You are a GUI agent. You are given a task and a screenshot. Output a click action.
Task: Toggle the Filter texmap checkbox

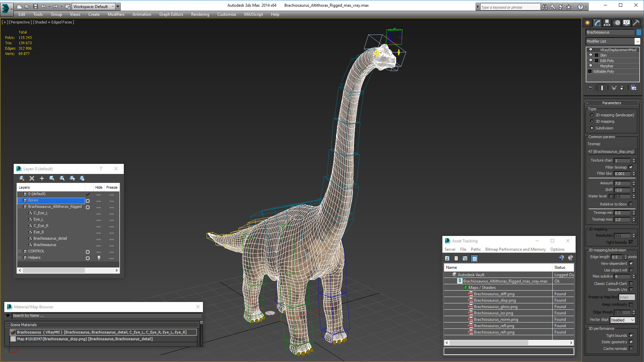(x=631, y=167)
